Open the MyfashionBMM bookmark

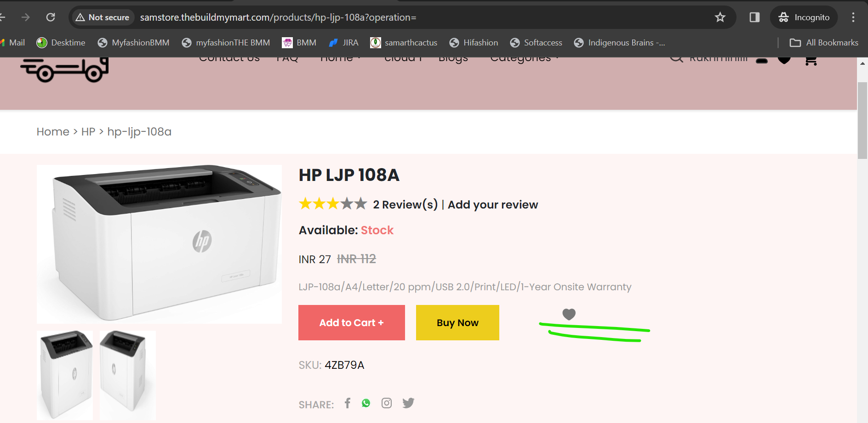[x=133, y=43]
